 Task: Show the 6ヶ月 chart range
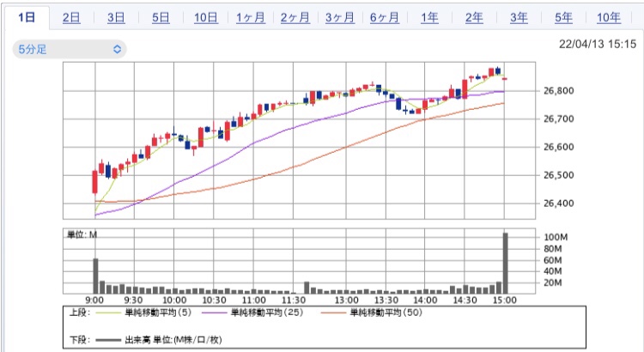pyautogui.click(x=385, y=18)
